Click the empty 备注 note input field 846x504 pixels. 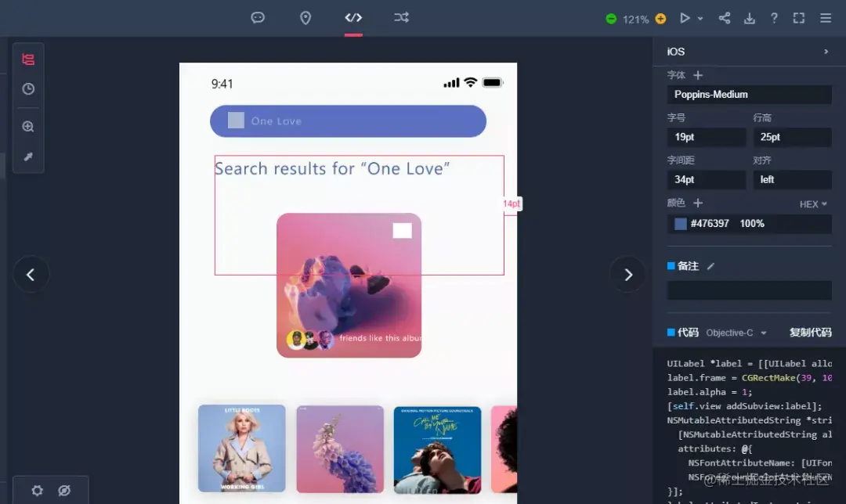pos(750,290)
